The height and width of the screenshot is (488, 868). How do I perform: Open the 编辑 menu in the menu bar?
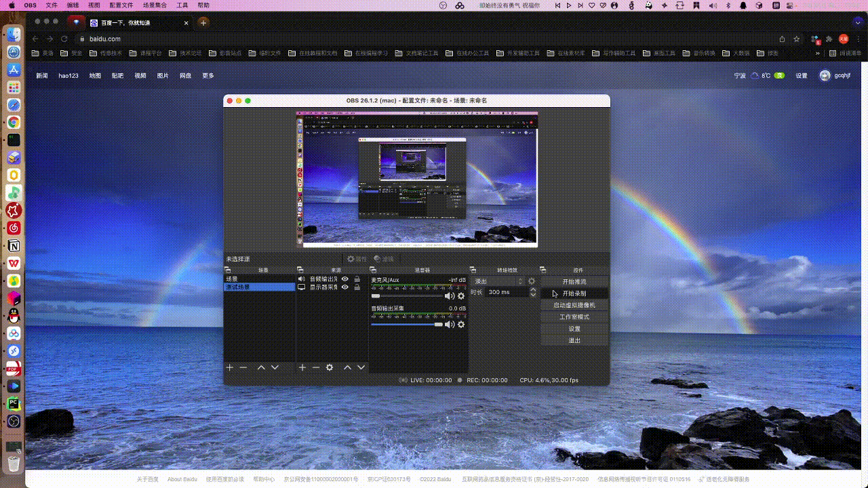pos(73,5)
